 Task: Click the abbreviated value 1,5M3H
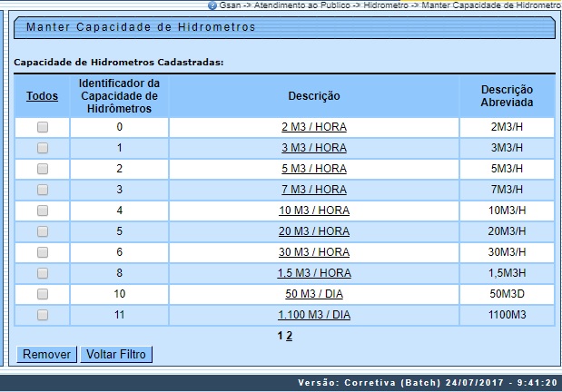(507, 273)
